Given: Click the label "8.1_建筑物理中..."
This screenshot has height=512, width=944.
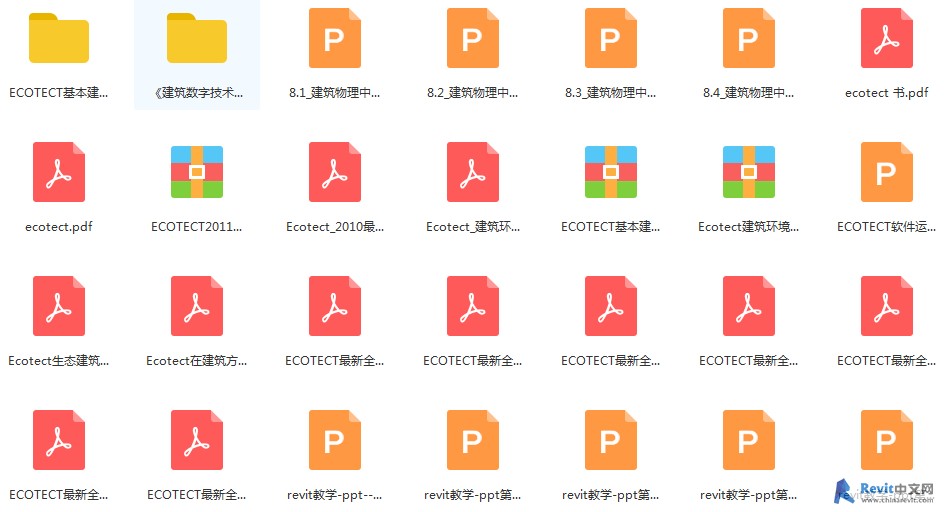Looking at the screenshot, I should tap(335, 93).
